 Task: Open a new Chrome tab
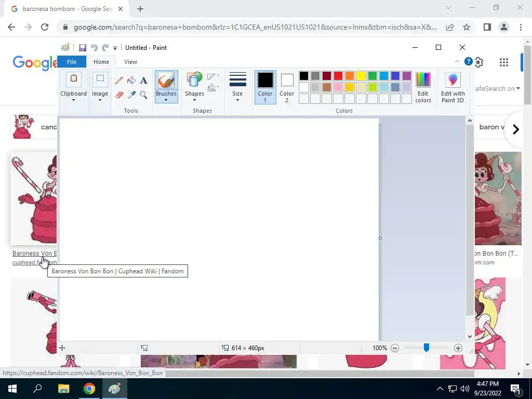[140, 9]
